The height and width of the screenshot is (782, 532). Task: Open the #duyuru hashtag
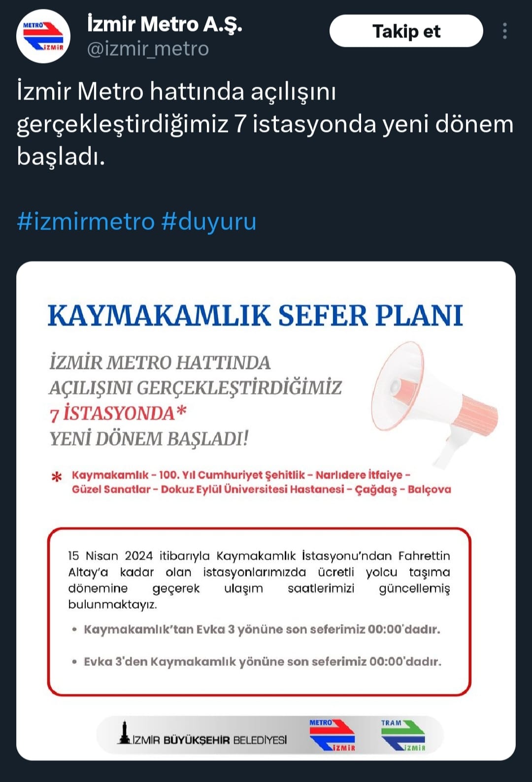click(x=209, y=221)
